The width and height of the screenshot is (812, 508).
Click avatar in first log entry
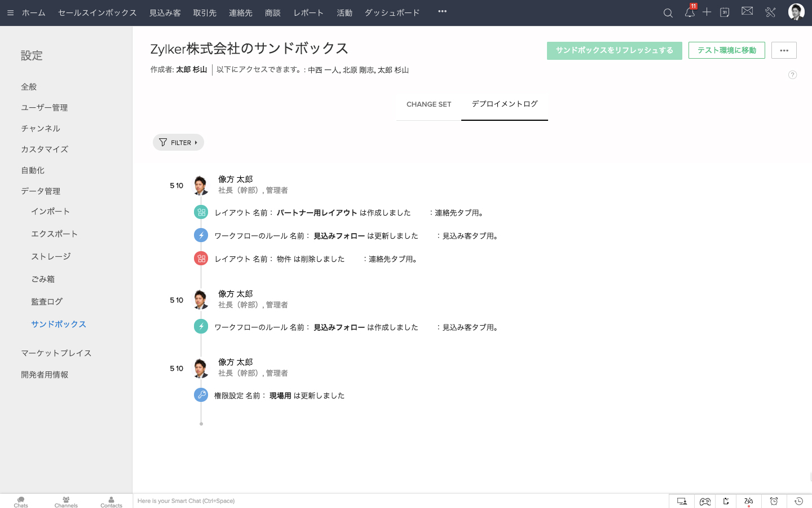click(x=200, y=185)
